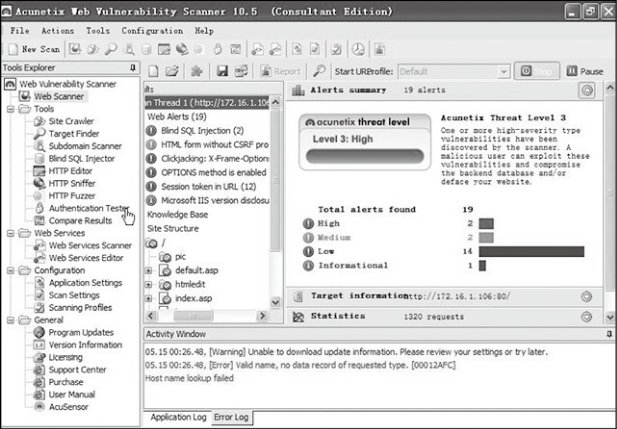The height and width of the screenshot is (429, 617).
Task: Click scan results horizontal scrollbar thumb
Action: pos(194,316)
